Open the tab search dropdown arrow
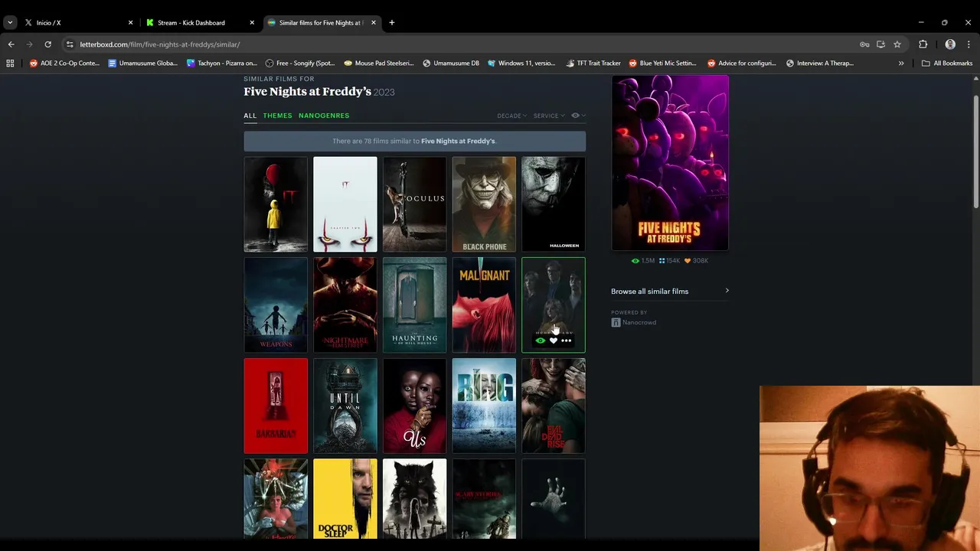Screen dimensions: 980x551 (x=10, y=23)
